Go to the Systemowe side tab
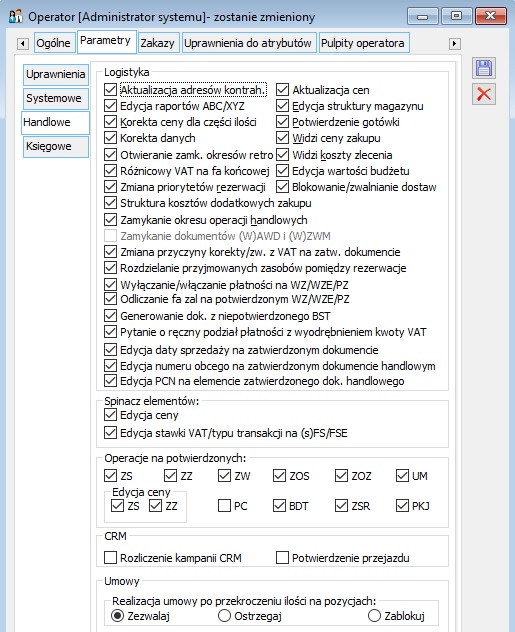The image size is (515, 632). click(x=56, y=98)
